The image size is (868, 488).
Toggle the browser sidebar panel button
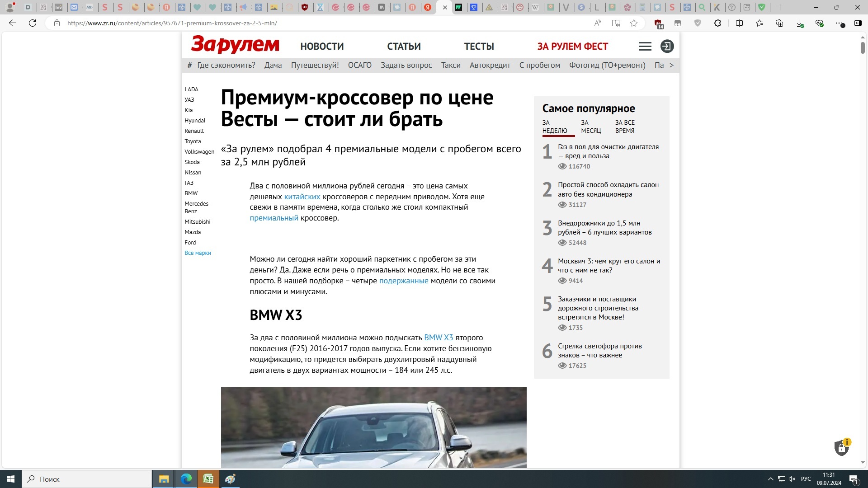(x=858, y=23)
